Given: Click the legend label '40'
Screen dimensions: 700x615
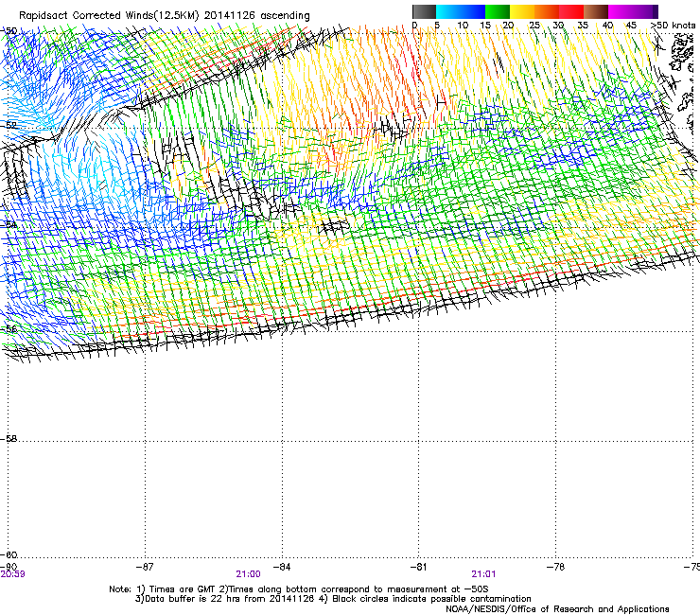Looking at the screenshot, I should (607, 26).
